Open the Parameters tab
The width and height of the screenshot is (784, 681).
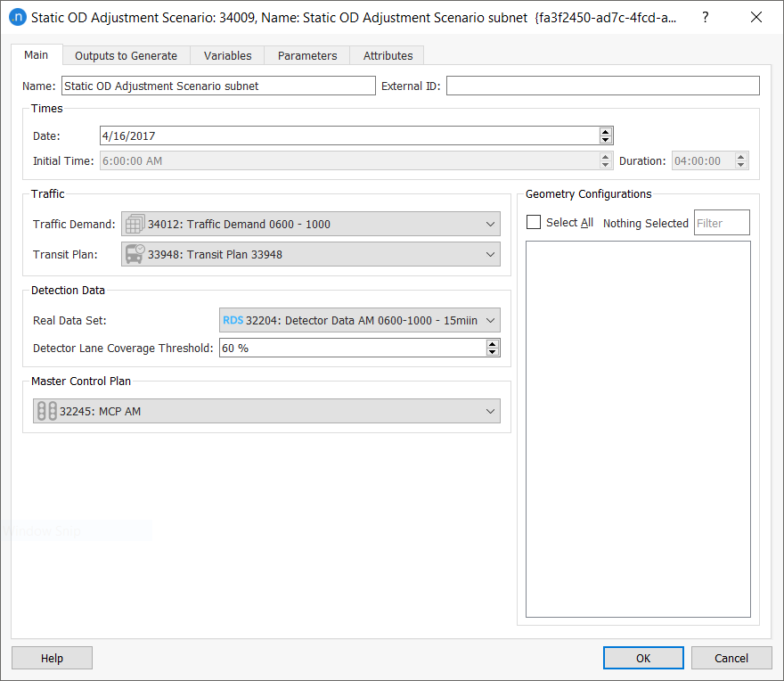pos(307,55)
